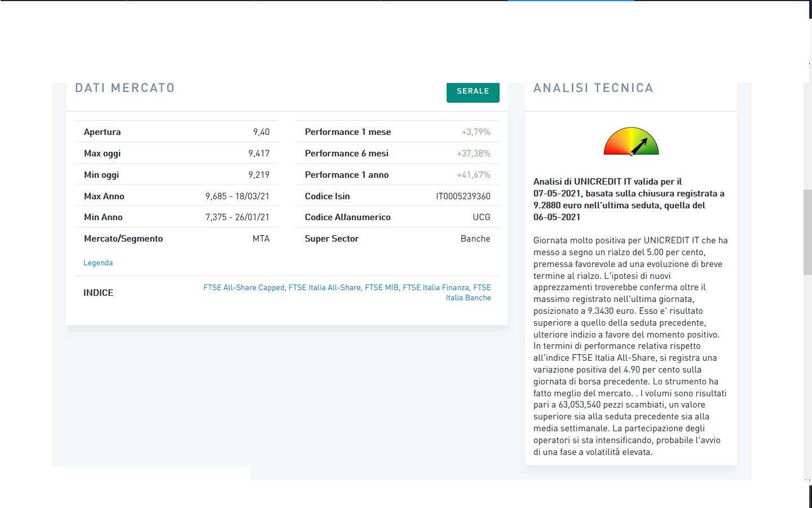The height and width of the screenshot is (508, 812).
Task: Click the Max Anno row label
Action: pos(104,196)
